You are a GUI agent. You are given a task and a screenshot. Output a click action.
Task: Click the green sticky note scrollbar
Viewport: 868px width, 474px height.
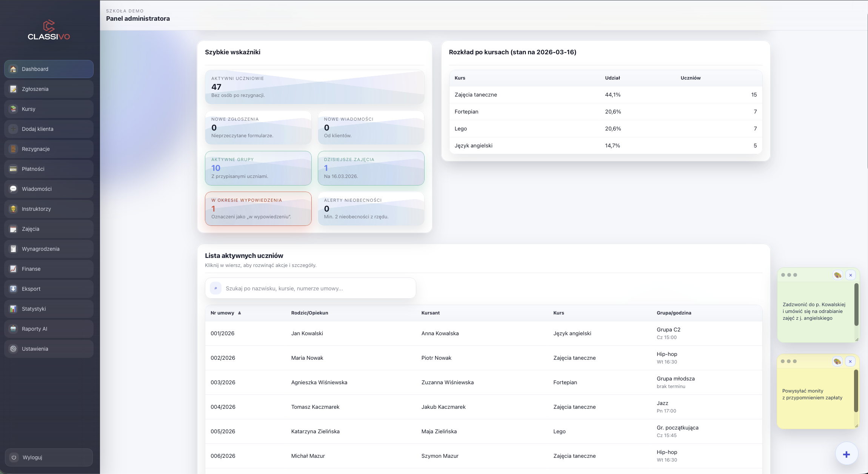856,305
